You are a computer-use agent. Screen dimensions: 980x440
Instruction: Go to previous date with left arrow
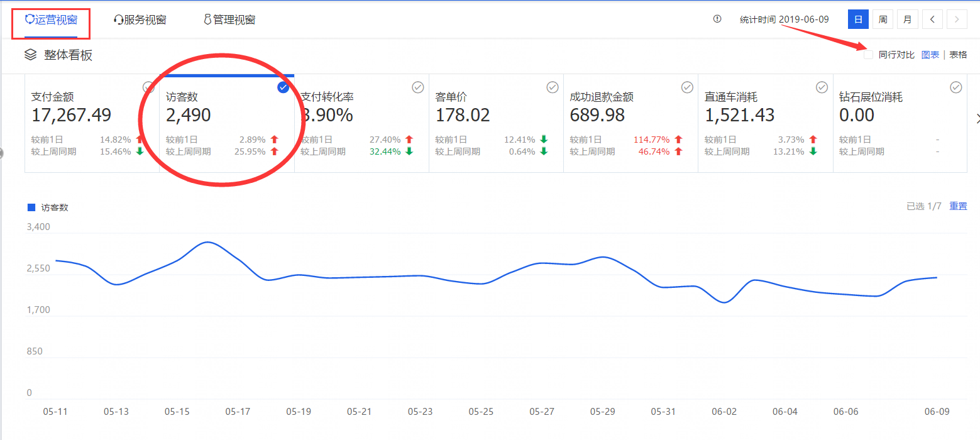point(932,19)
